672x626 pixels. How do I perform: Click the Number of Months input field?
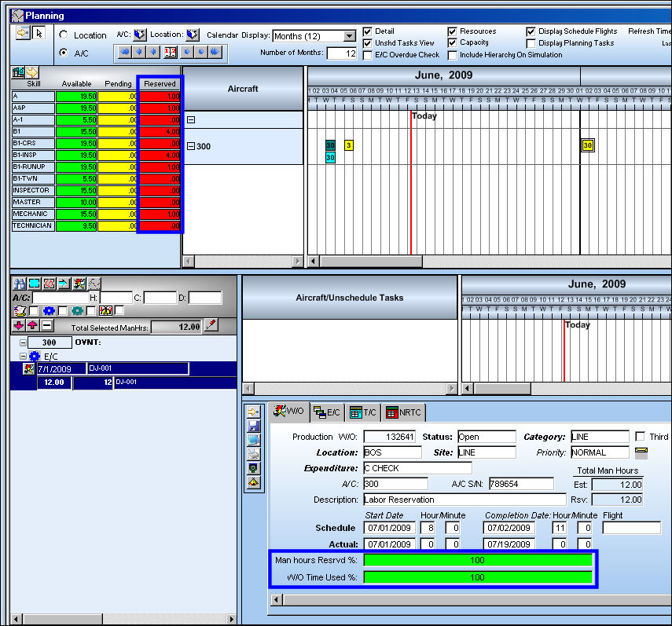coord(342,53)
